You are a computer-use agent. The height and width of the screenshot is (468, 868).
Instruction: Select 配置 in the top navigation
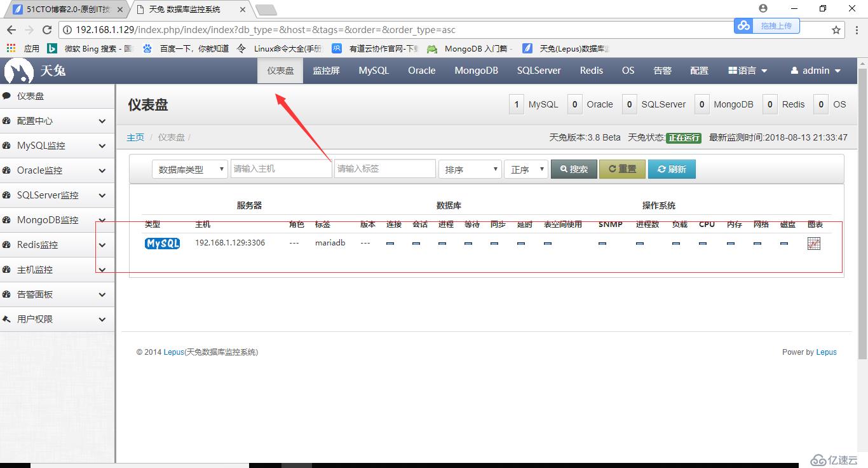(700, 71)
